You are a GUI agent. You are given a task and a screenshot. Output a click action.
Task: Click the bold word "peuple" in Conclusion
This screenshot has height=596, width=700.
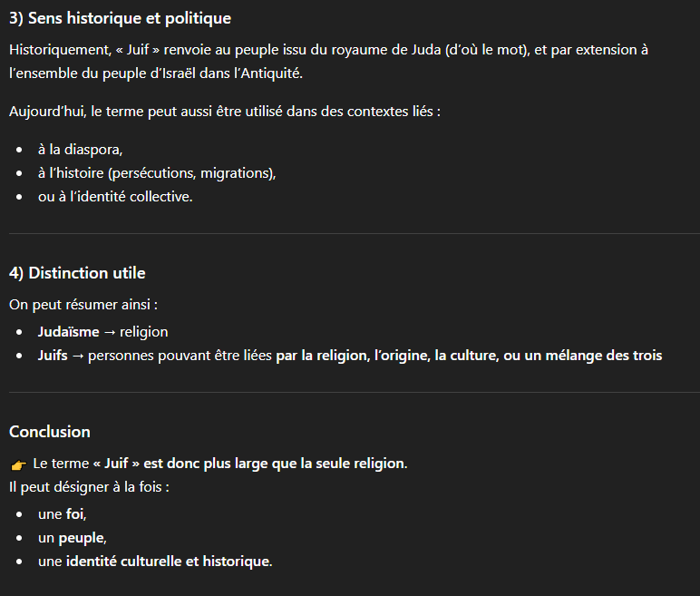point(82,538)
